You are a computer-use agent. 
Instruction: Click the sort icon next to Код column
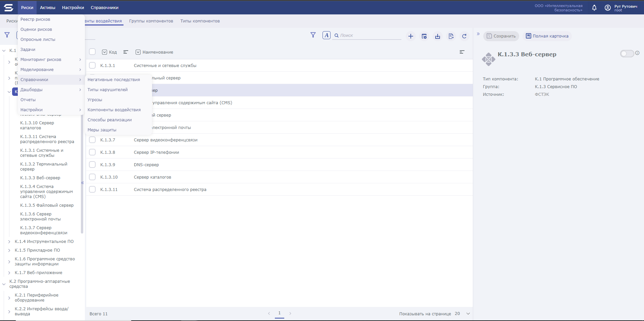click(x=126, y=52)
